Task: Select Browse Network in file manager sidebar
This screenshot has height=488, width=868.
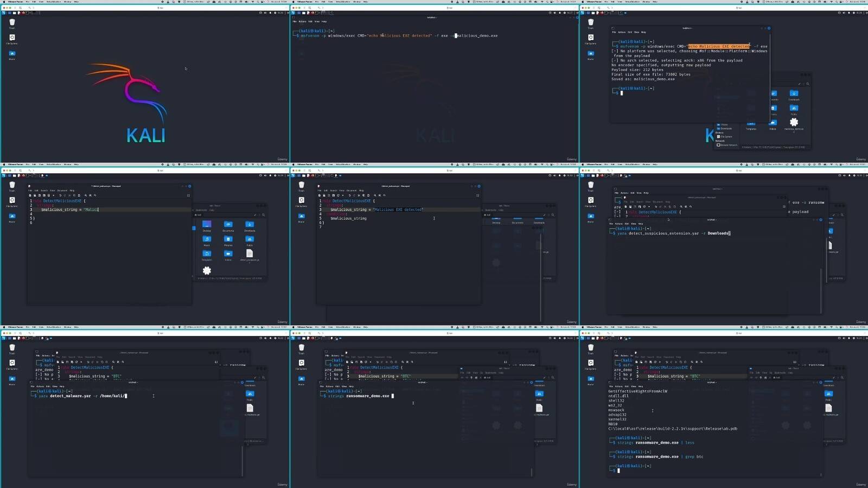Action: click(727, 145)
